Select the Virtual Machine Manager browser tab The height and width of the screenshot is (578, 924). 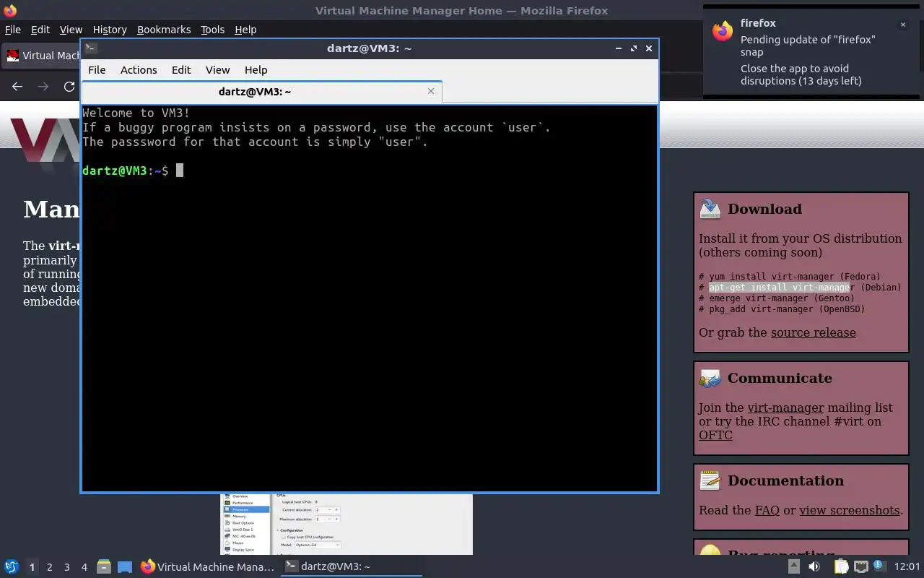click(42, 56)
